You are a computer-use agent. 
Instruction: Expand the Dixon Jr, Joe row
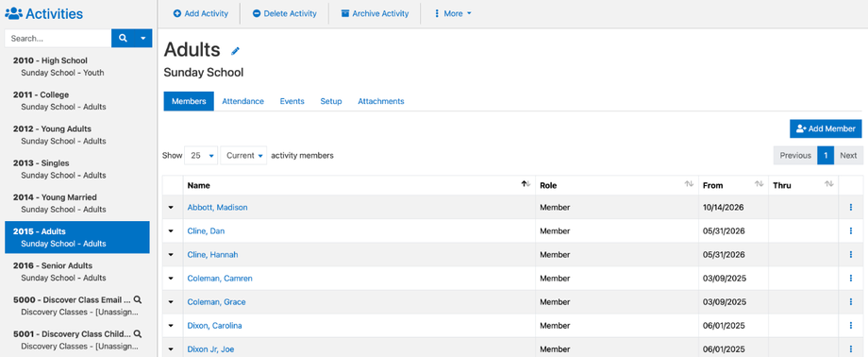[171, 349]
